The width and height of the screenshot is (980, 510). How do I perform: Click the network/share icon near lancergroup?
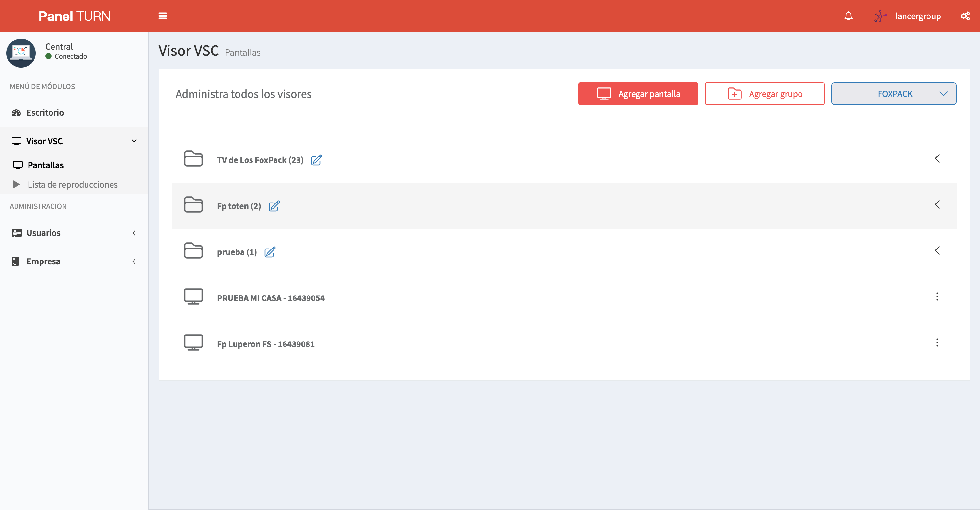click(x=880, y=16)
